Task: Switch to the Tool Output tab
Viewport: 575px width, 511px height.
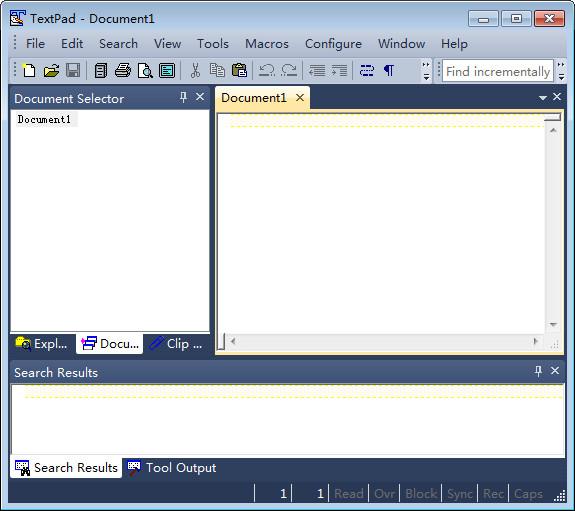Action: 172,468
